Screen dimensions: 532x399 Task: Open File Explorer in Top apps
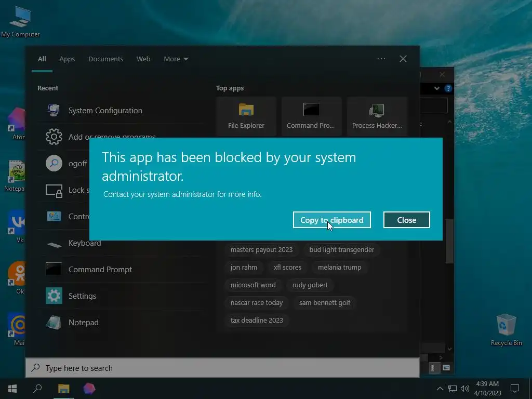(x=246, y=116)
